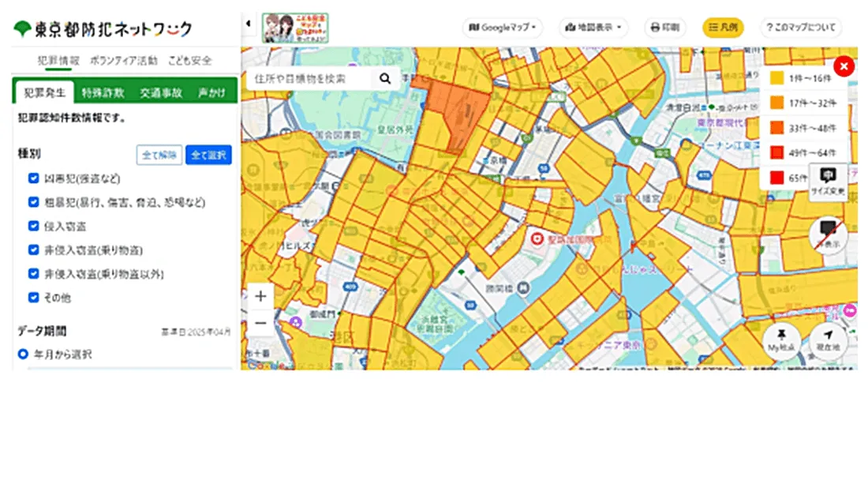Uncheck the 侵入窃盗 checkbox
The image size is (868, 480).
coord(33,226)
